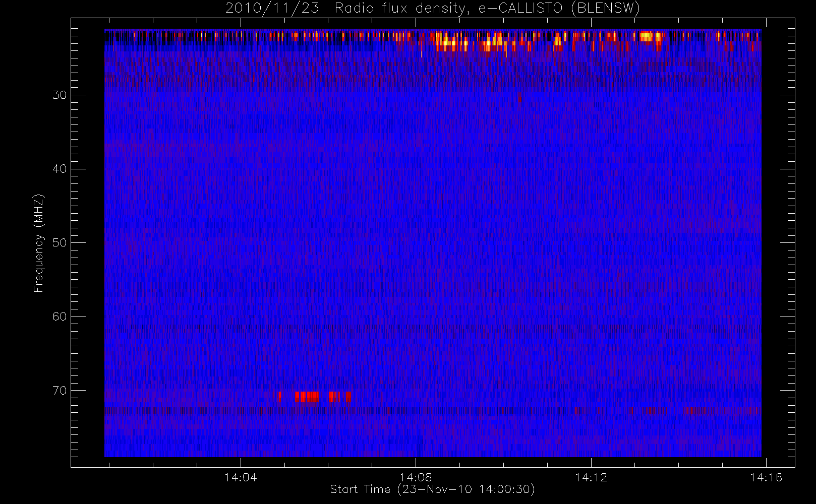
Task: Click the 14:16 time tick label
Action: coord(766,477)
